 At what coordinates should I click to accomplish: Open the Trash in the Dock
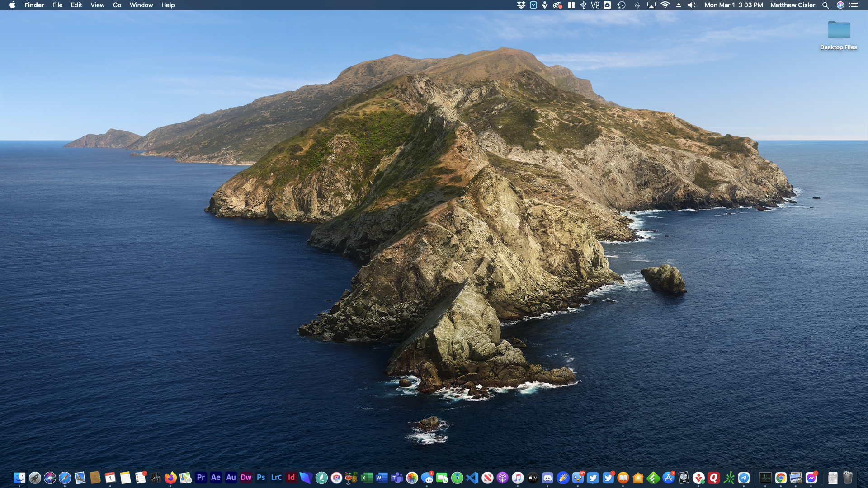tap(848, 478)
